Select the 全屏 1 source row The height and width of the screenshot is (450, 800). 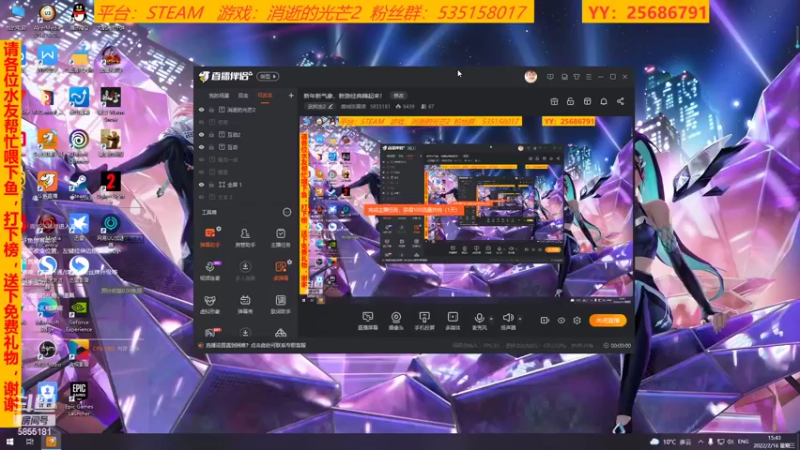click(x=246, y=185)
